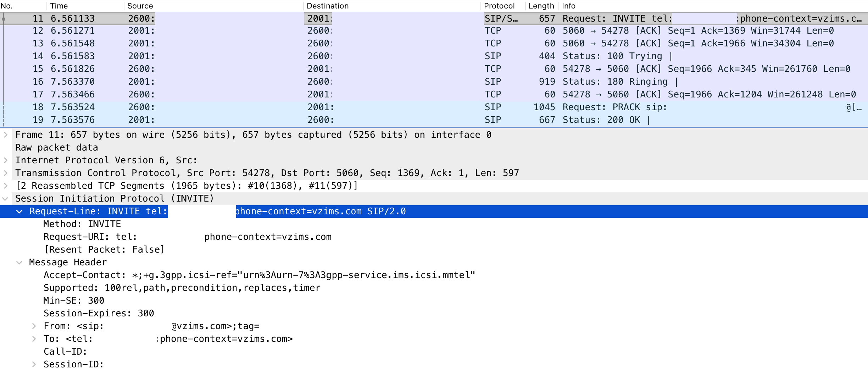The image size is (868, 372).
Task: Select the Request-URI tel field
Action: 434,237
